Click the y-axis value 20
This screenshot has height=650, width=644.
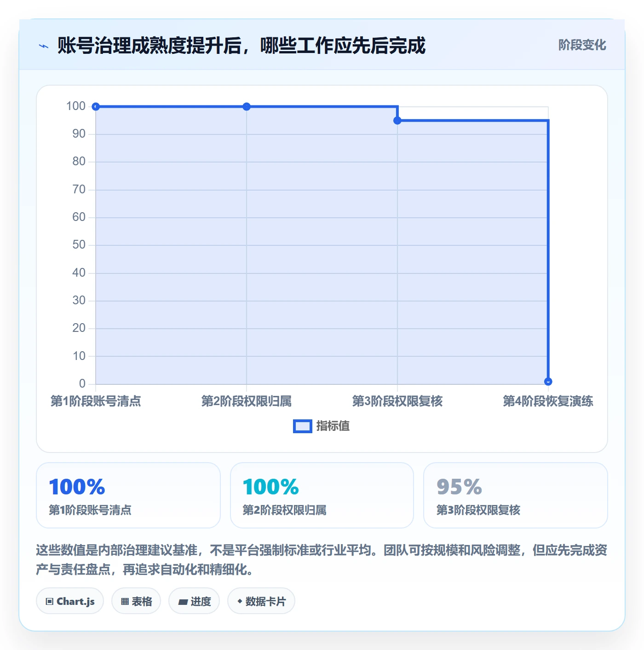(x=79, y=328)
